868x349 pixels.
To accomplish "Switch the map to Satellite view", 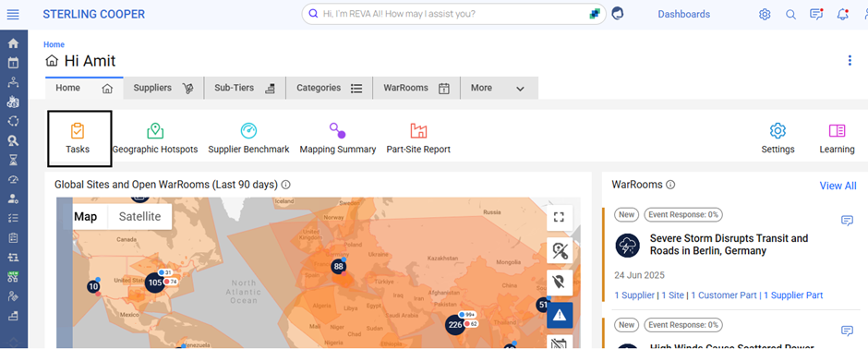I will pos(139,217).
